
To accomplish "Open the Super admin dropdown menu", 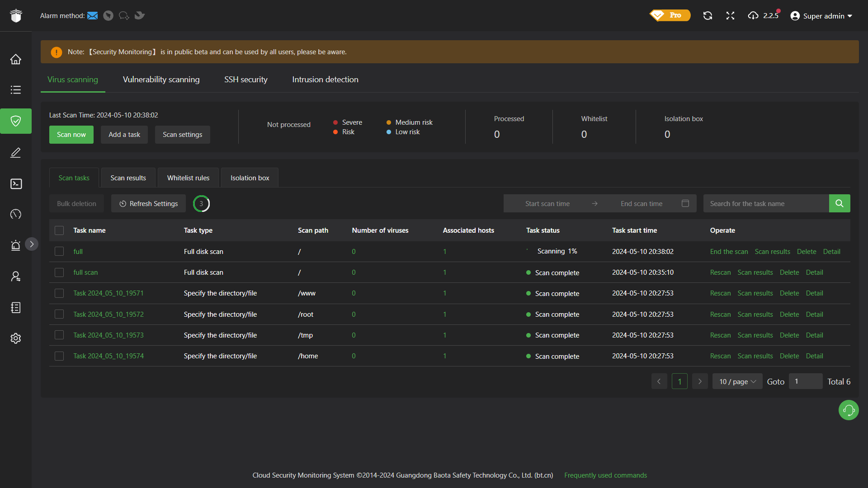I will tap(822, 16).
